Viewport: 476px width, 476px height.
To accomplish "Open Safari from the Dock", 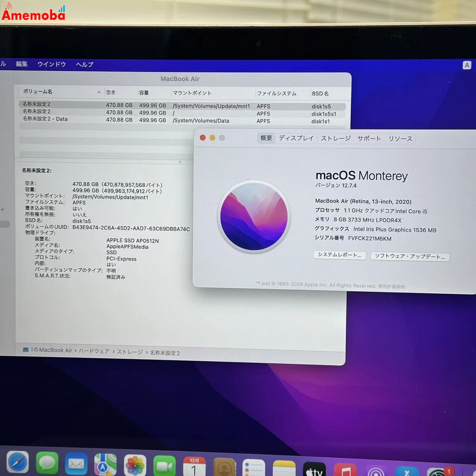I will coord(18,464).
